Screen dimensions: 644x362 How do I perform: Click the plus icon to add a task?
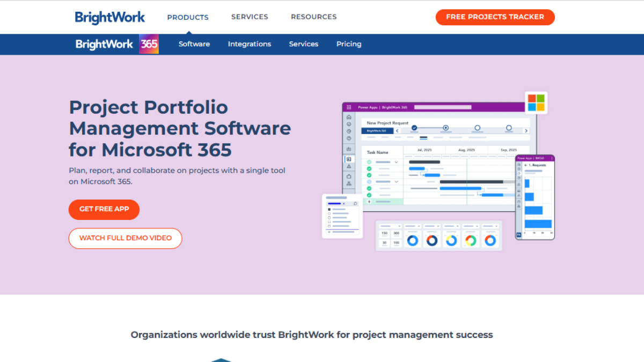click(369, 202)
